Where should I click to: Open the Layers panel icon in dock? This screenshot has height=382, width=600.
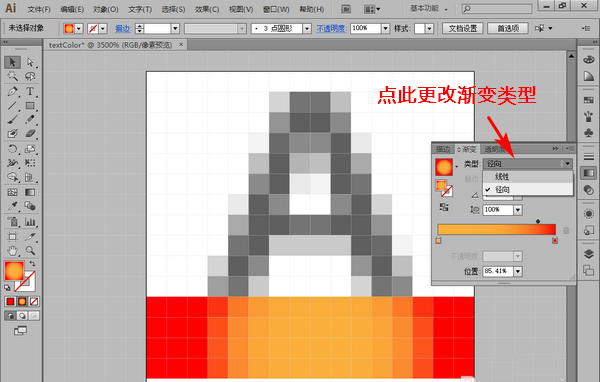coord(588,254)
